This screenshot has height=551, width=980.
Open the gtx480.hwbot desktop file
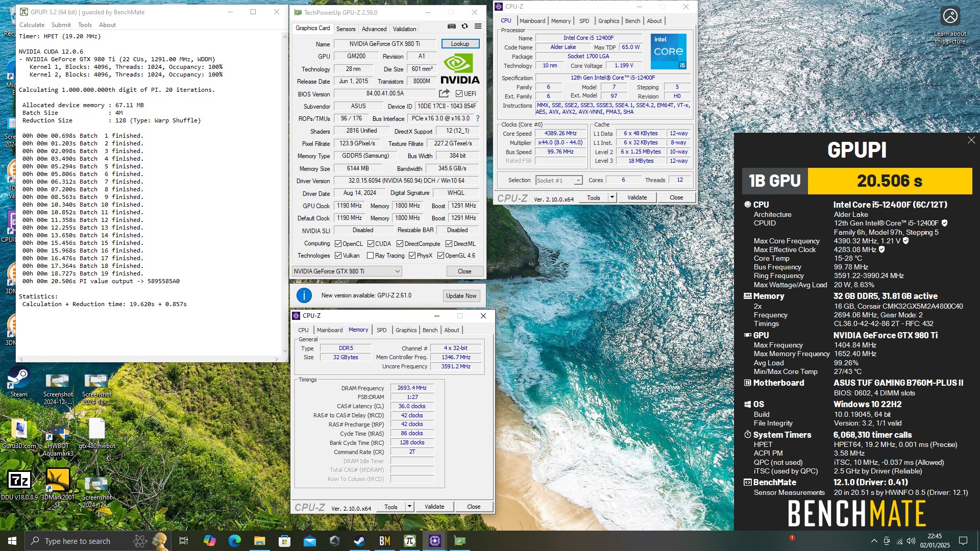point(96,434)
